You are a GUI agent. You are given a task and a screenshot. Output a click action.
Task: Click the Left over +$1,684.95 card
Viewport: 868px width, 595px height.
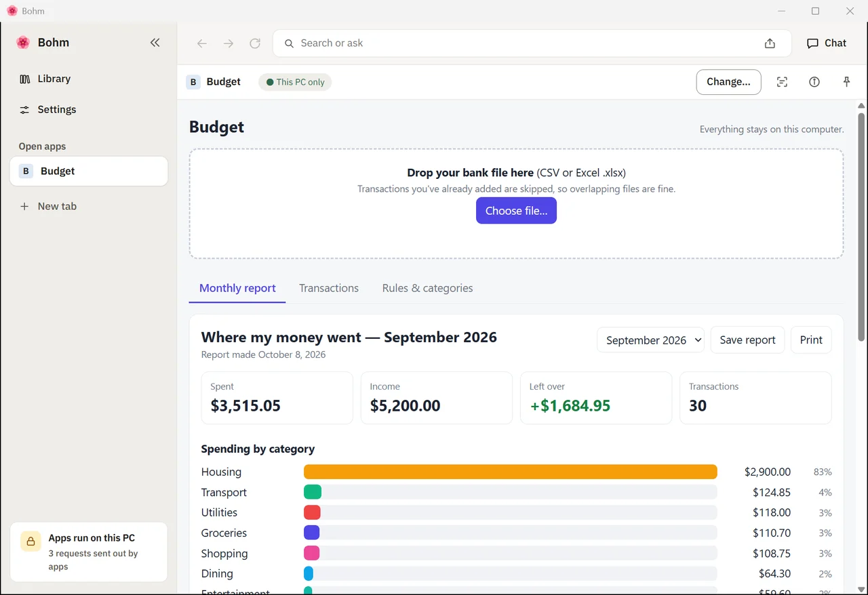pos(596,398)
